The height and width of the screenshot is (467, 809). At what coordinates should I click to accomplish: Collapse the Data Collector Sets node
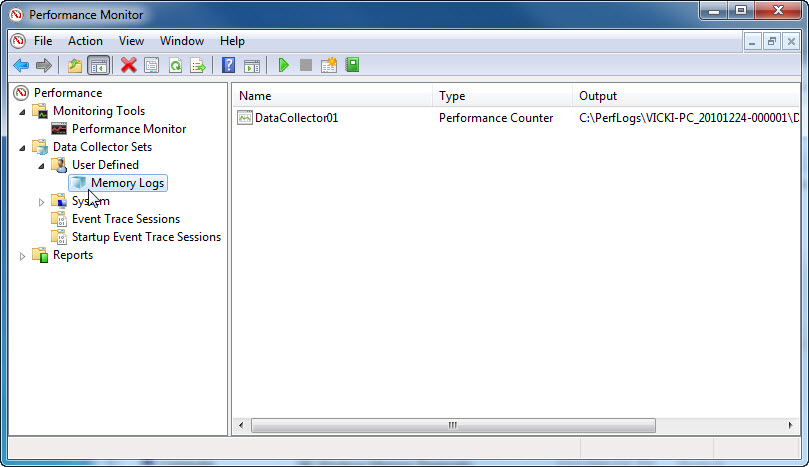pos(22,148)
